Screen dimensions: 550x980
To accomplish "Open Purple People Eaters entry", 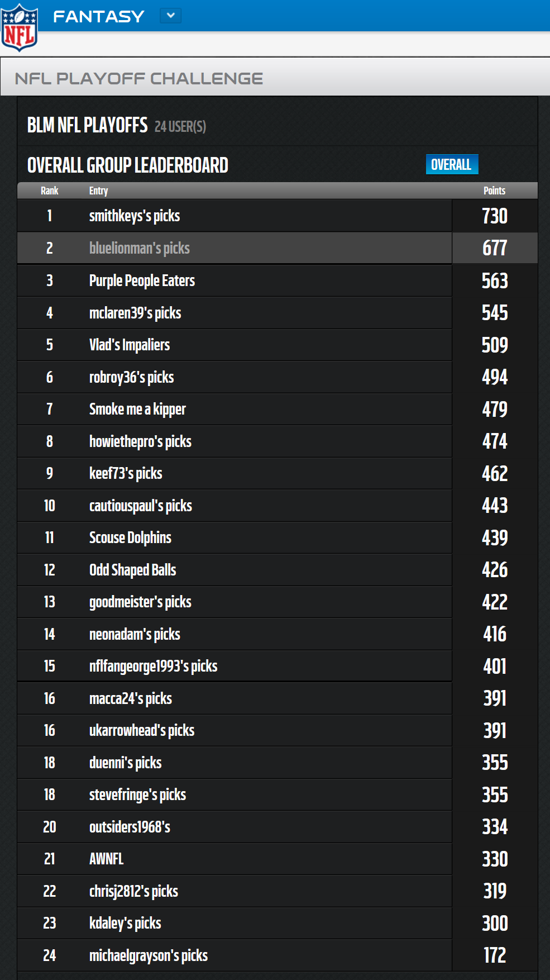I will [x=142, y=280].
